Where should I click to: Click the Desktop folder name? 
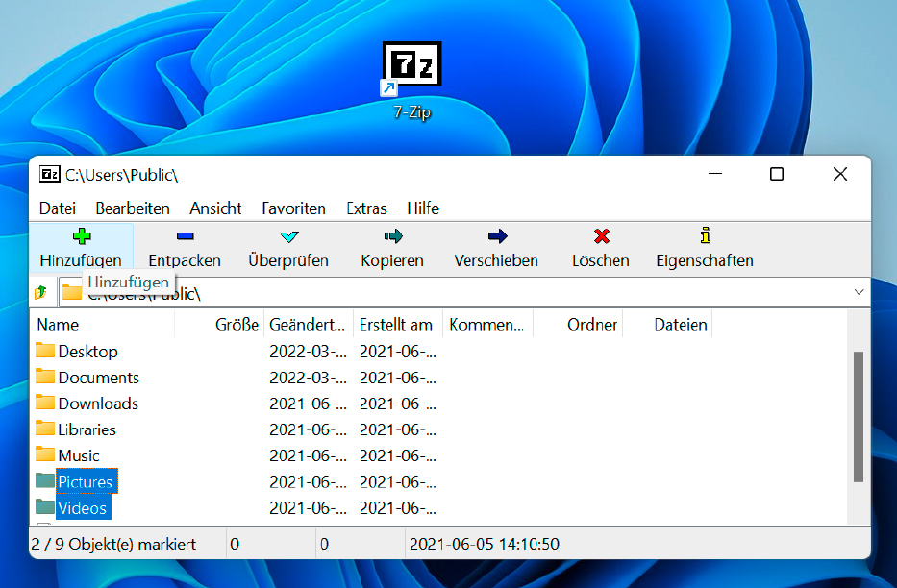point(88,352)
